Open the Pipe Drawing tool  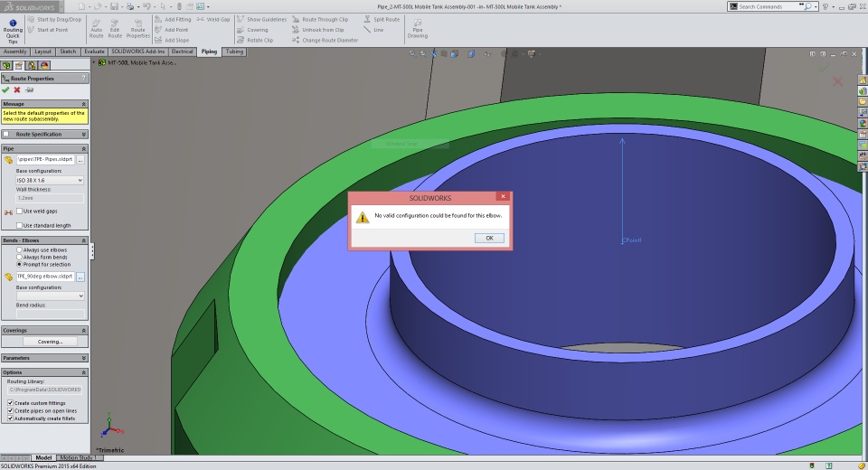418,29
